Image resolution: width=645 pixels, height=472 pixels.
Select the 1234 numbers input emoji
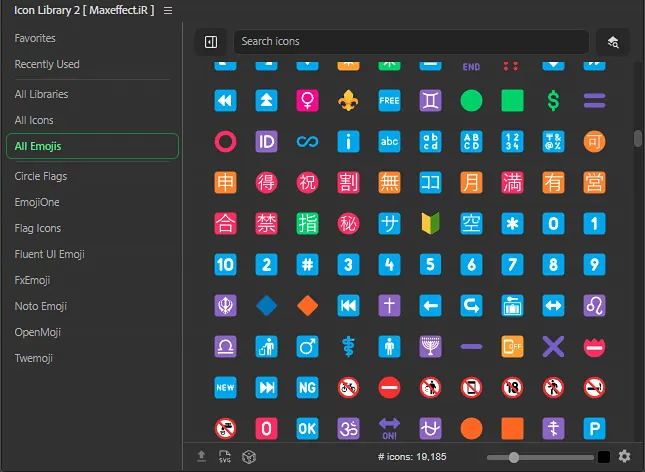[x=512, y=142]
